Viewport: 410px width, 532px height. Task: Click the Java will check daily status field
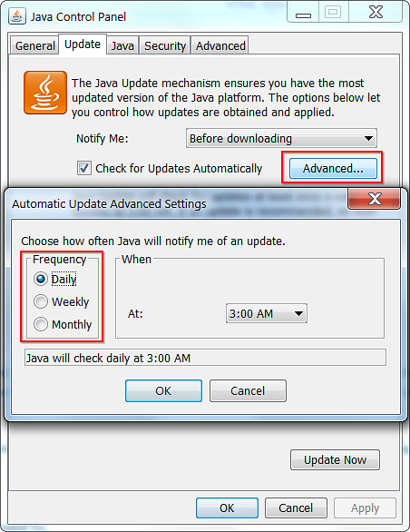(205, 358)
